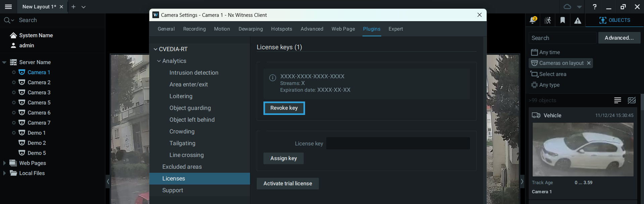Select Crowding analytics item
The width and height of the screenshot is (644, 204).
182,131
